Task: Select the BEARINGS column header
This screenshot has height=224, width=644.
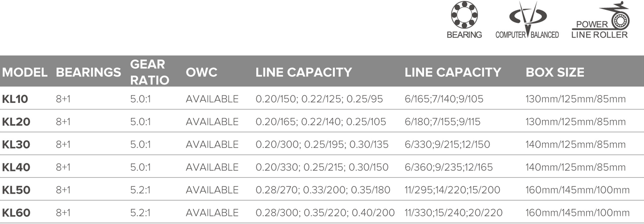Action: (88, 72)
